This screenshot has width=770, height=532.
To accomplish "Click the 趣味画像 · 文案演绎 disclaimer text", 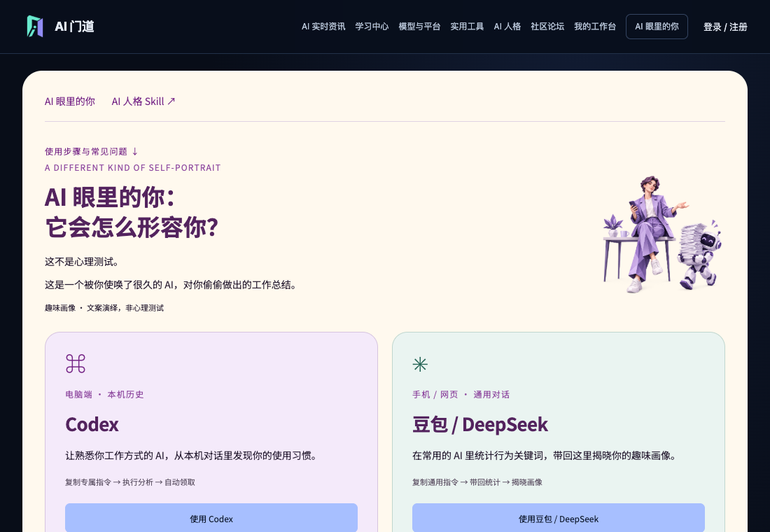I will tap(104, 308).
